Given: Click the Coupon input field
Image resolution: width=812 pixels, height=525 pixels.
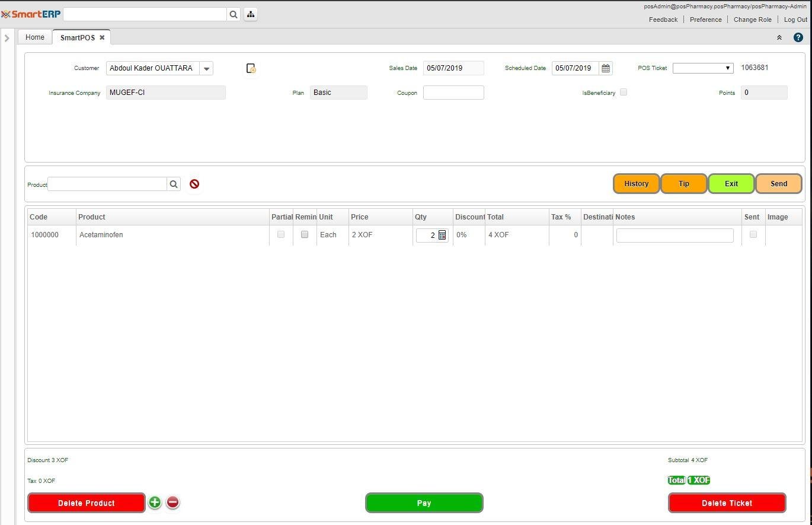Looking at the screenshot, I should pyautogui.click(x=453, y=93).
